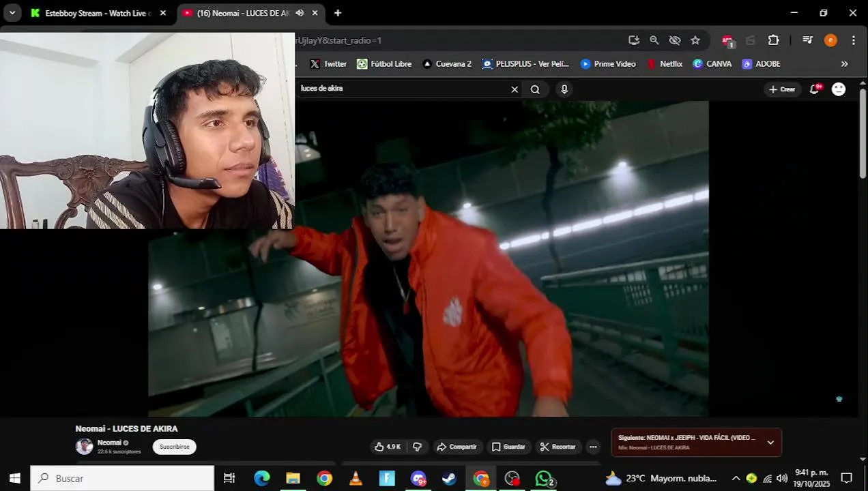
Task: Open the volume speaker icon
Action: tap(782, 478)
